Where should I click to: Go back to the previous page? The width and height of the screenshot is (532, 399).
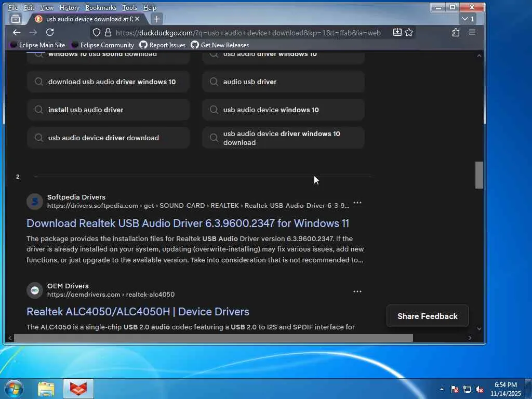[16, 32]
